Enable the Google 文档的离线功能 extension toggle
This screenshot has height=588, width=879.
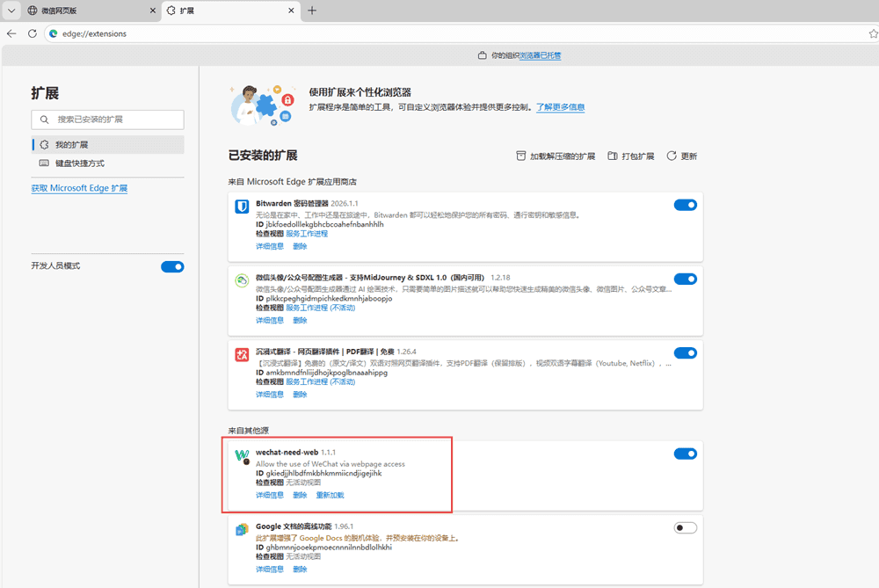tap(685, 527)
